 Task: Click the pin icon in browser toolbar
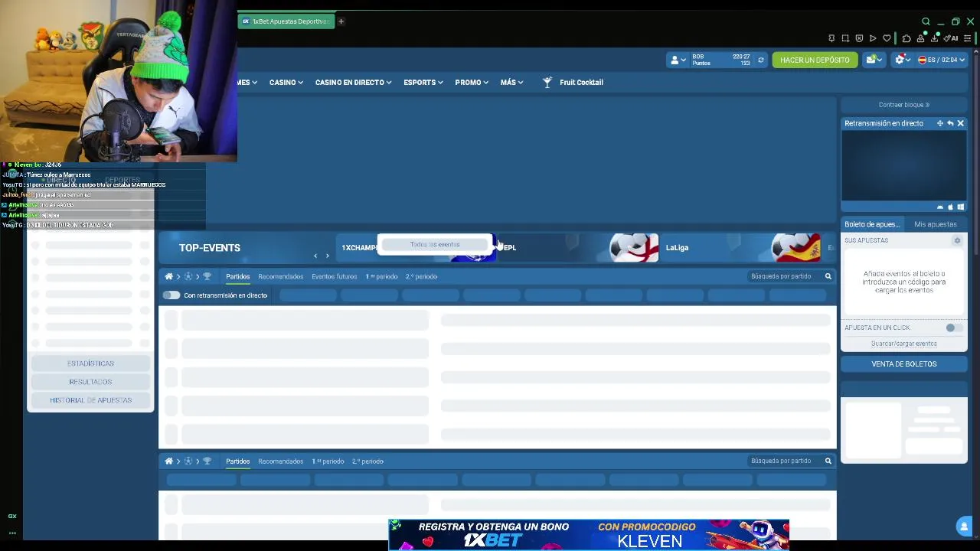click(831, 38)
